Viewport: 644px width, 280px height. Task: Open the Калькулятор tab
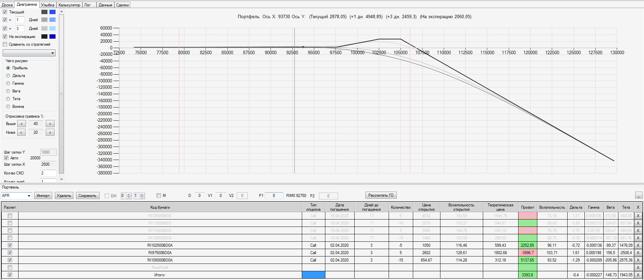(x=69, y=5)
